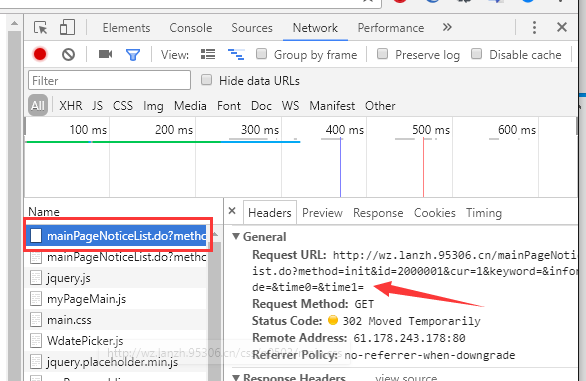Screen dimensions: 586x381
Task: Enable Preserve log checkbox
Action: coord(382,54)
